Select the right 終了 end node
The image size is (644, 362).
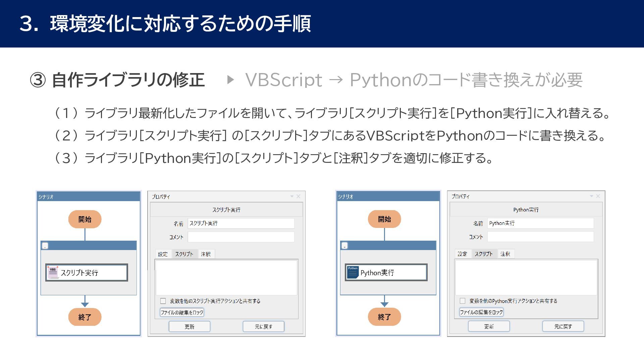[x=384, y=317]
